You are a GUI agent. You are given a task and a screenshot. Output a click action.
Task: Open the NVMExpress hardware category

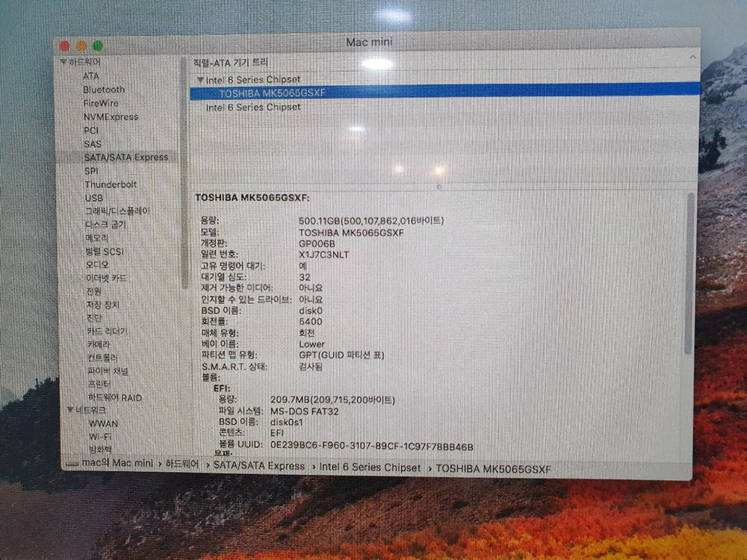(x=111, y=117)
